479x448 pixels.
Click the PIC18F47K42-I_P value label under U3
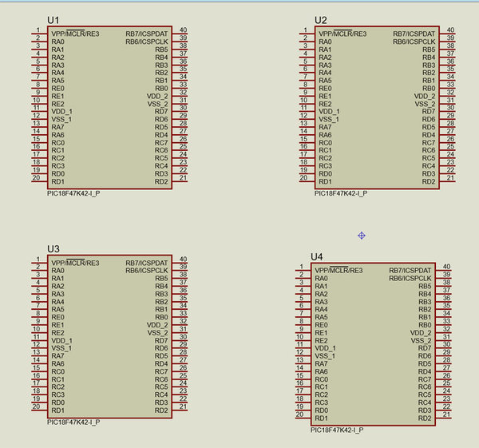[x=73, y=422]
